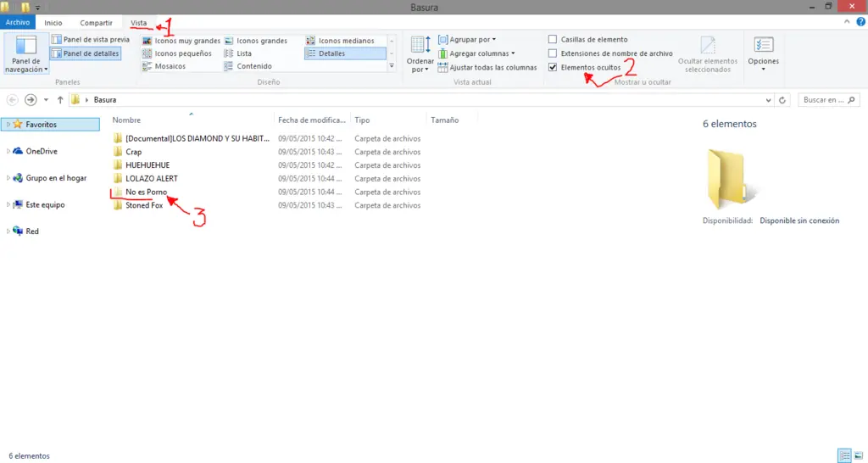Screen dimensions: 868x463
Task: Refresh the folder view
Action: (x=782, y=100)
